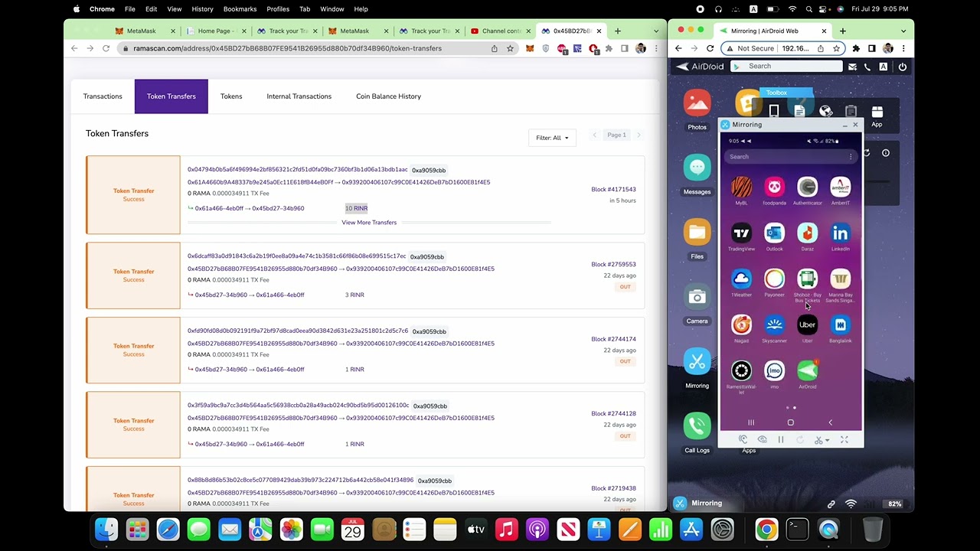Open the Bookmarks menu in menu bar
980x551 pixels.
(240, 9)
